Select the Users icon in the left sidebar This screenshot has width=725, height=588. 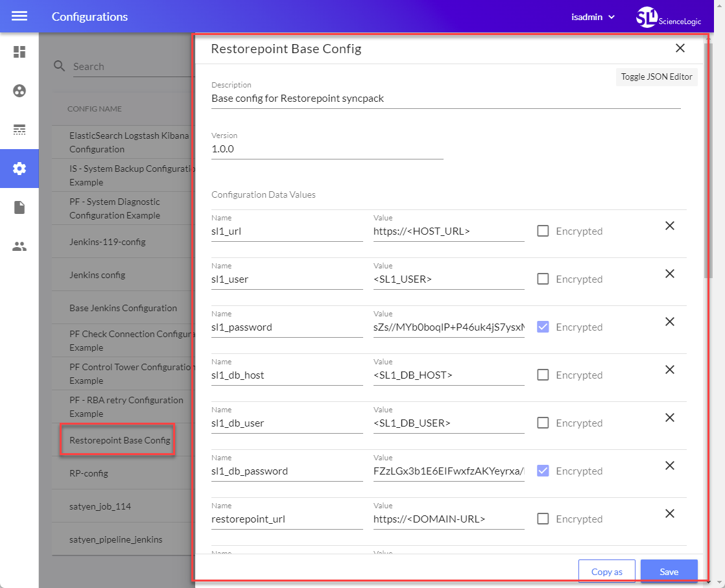(19, 246)
